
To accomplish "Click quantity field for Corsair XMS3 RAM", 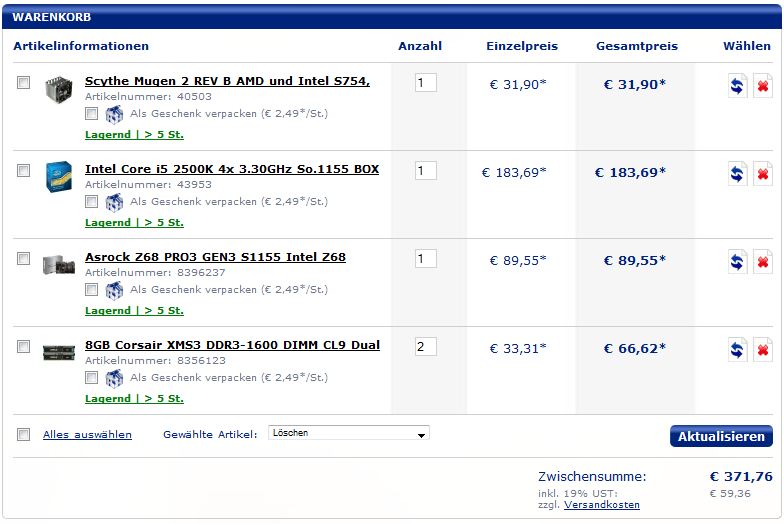I will [426, 346].
